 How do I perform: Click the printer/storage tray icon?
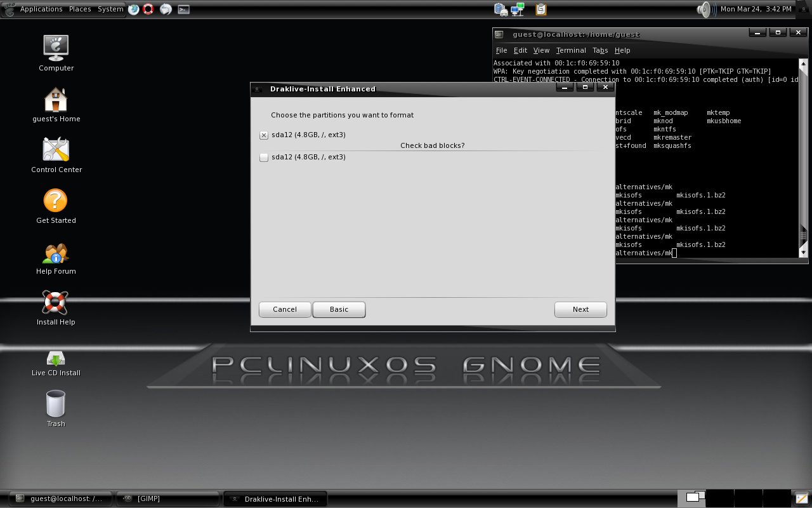point(501,10)
